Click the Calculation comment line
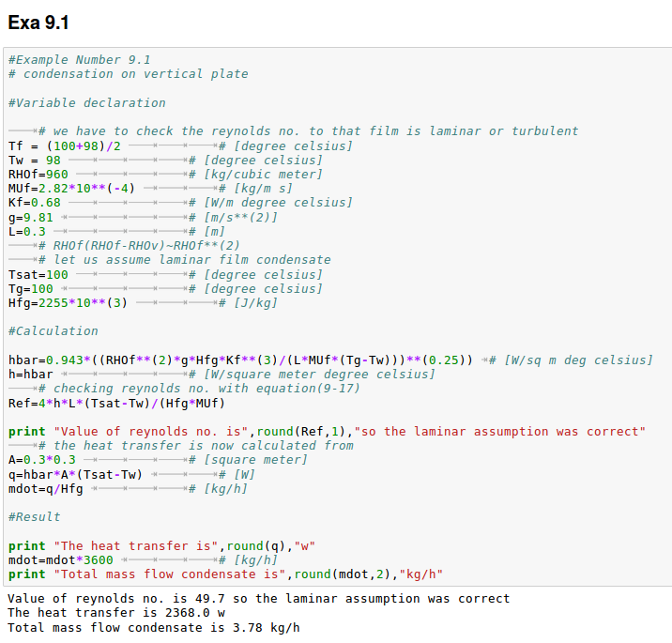 pyautogui.click(x=53, y=331)
